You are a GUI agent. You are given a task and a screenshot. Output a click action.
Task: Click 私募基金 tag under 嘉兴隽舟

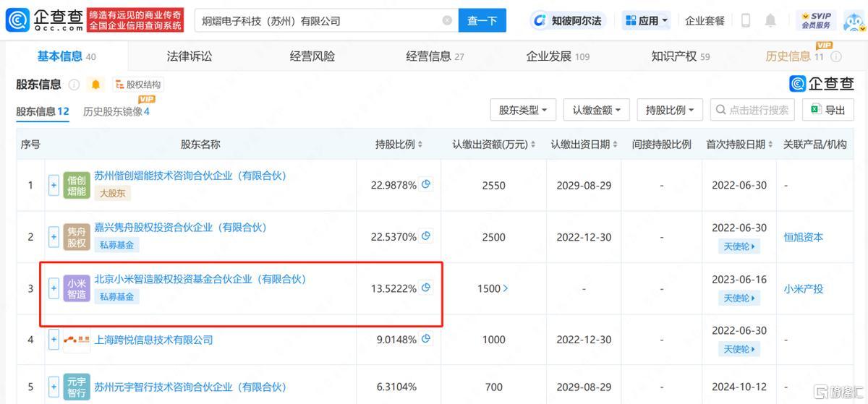click(116, 245)
